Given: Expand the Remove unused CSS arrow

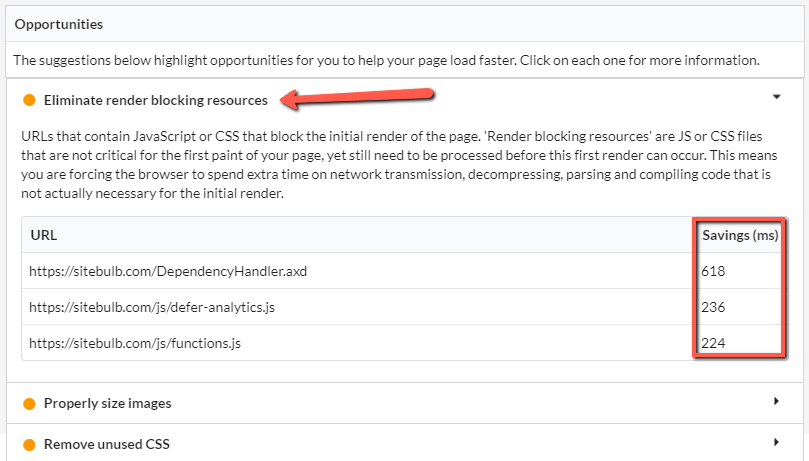Looking at the screenshot, I should (776, 442).
